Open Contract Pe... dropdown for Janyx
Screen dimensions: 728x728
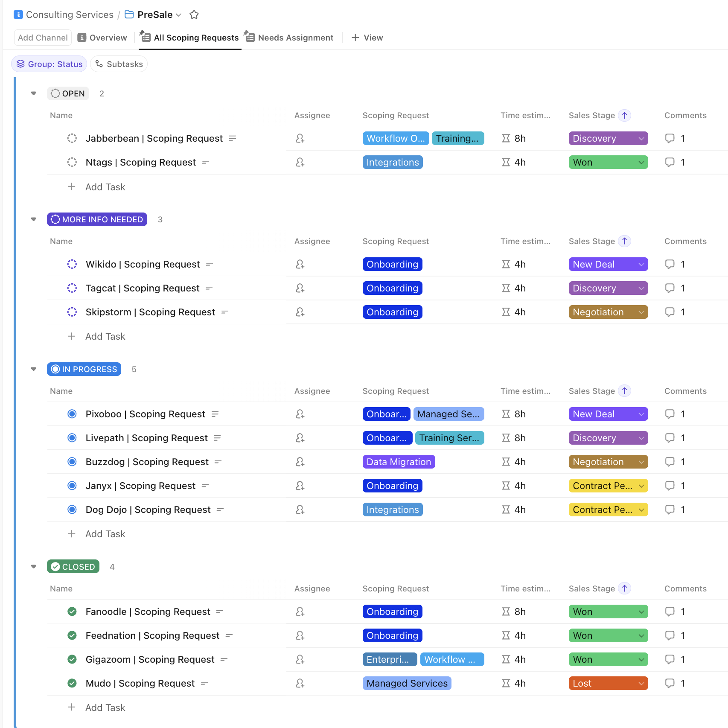608,486
